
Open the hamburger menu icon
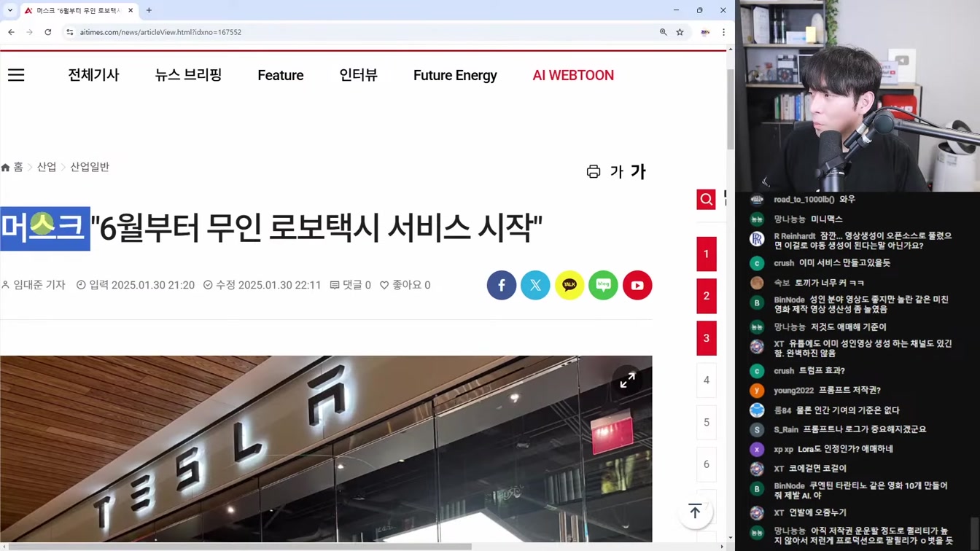[x=16, y=75]
